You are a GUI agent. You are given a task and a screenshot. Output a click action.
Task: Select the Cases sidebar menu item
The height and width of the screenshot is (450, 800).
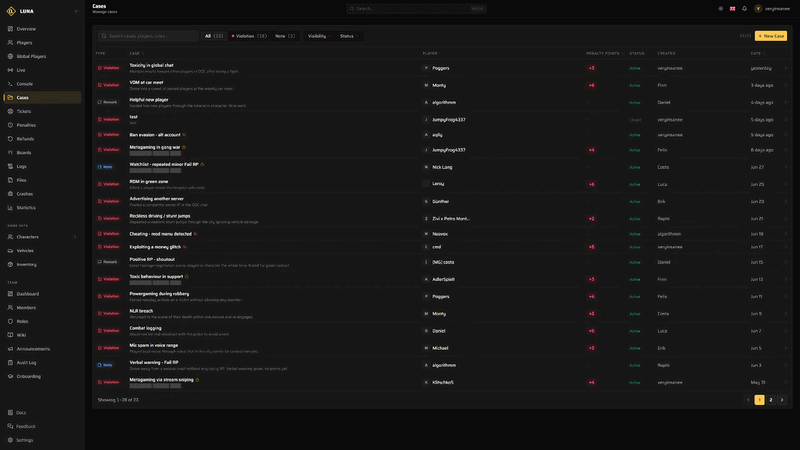tap(42, 97)
